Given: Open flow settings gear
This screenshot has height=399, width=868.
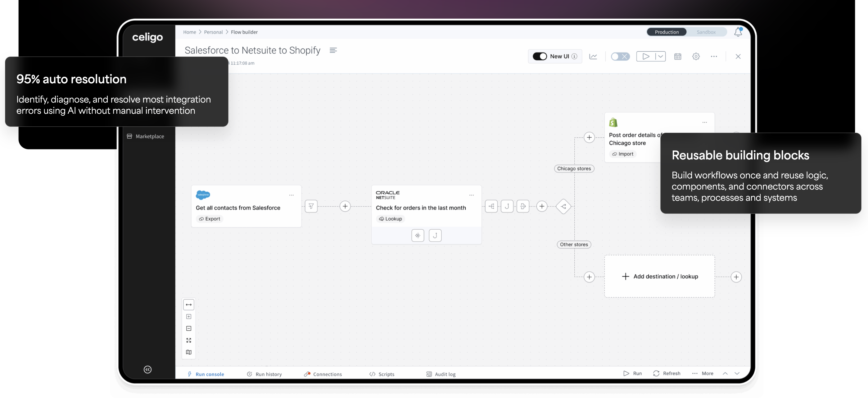Looking at the screenshot, I should 696,56.
